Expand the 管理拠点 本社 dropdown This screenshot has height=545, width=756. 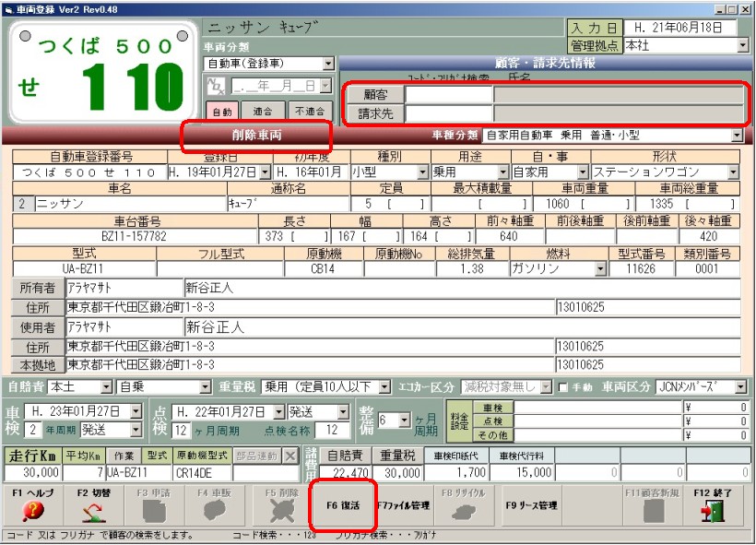742,45
